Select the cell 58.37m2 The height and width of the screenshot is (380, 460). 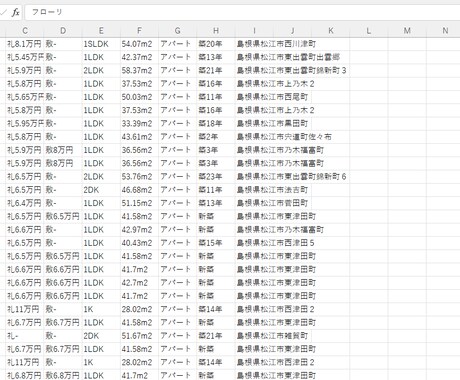click(x=139, y=70)
